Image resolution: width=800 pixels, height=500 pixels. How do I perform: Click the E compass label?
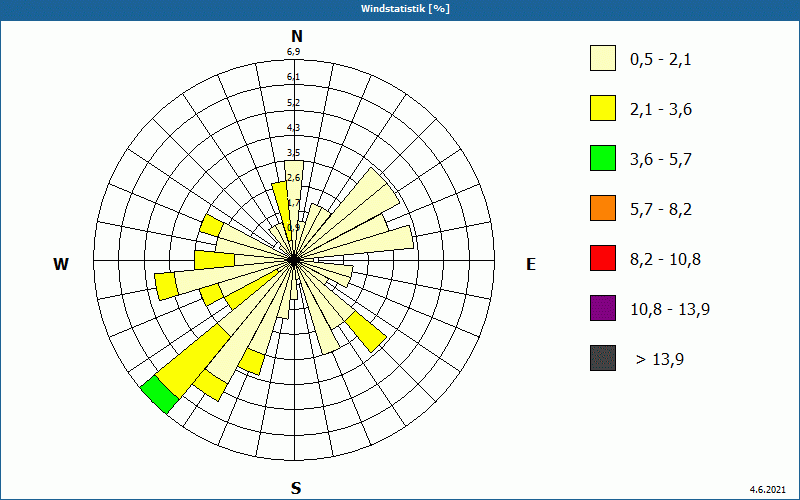pos(531,264)
